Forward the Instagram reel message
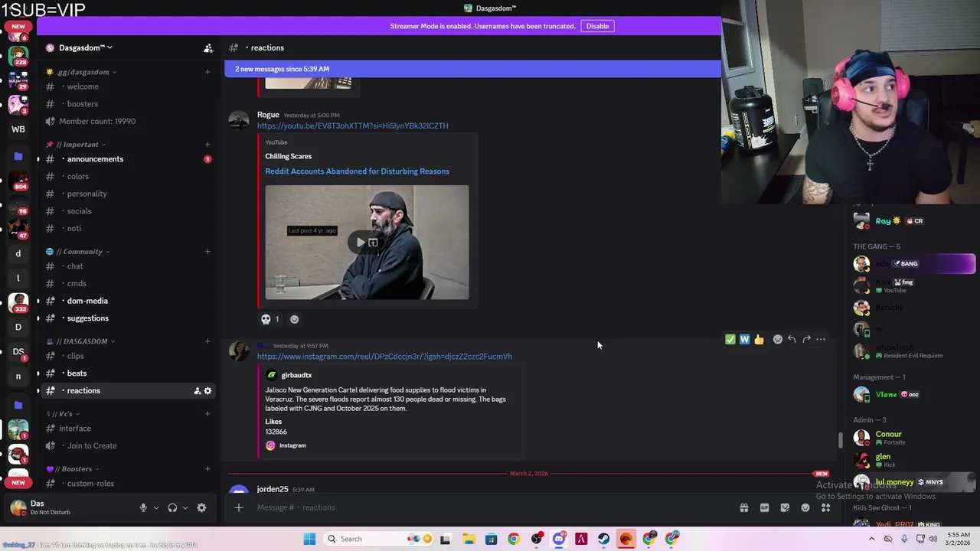The image size is (980, 551). pos(806,340)
